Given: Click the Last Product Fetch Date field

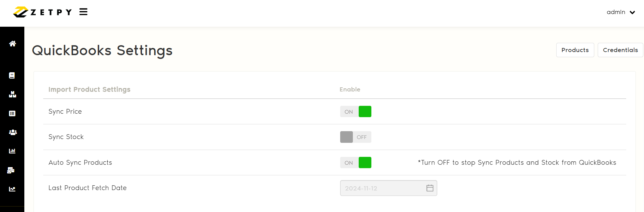Looking at the screenshot, I should [381, 188].
